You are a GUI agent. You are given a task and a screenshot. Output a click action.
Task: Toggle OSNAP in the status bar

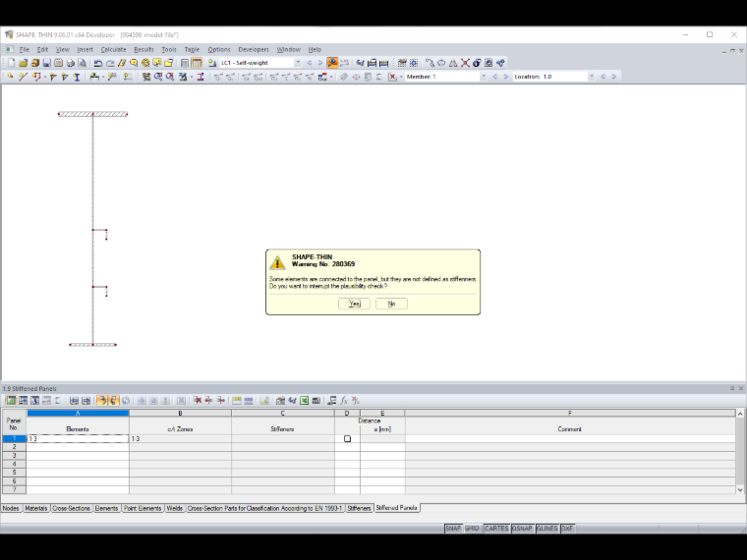point(522,529)
